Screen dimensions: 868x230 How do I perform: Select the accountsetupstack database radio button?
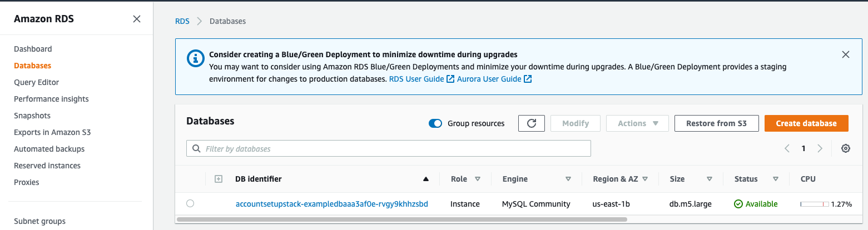[x=190, y=203]
